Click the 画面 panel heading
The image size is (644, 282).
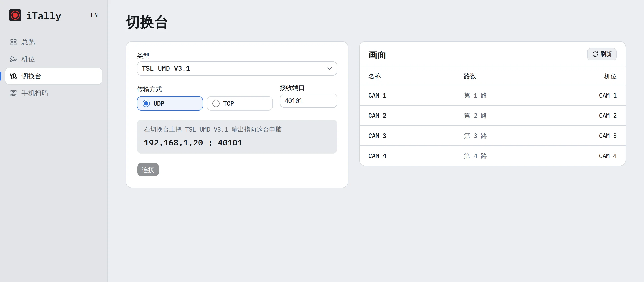(x=377, y=55)
